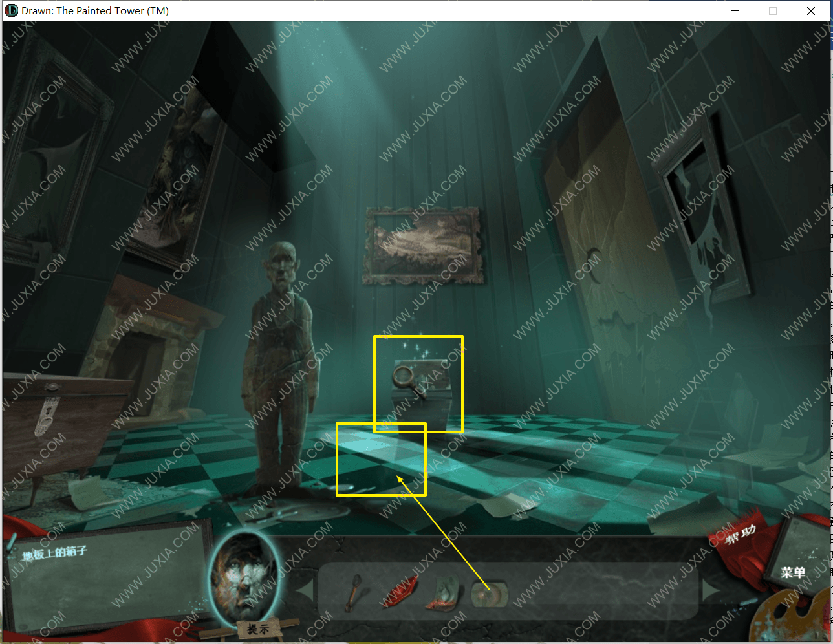Select the red paper boat inventory item
This screenshot has height=644, width=833.
click(x=400, y=592)
